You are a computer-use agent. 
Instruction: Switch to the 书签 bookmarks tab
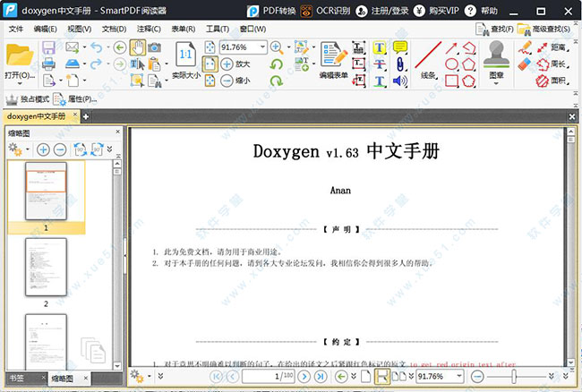point(17,378)
